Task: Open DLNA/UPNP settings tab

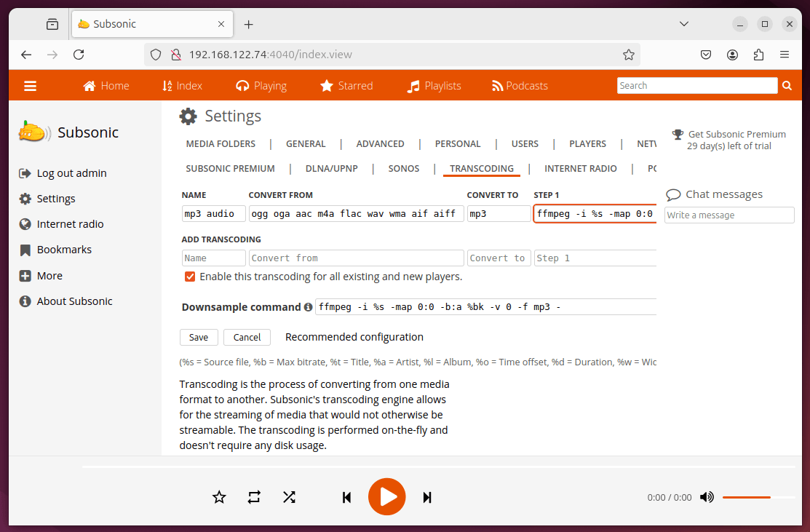Action: coord(332,168)
